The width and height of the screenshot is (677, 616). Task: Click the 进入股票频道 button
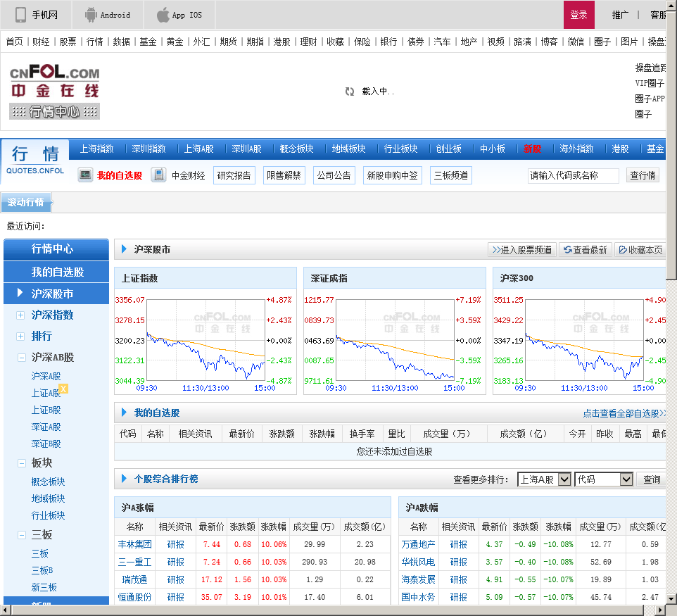pos(522,250)
